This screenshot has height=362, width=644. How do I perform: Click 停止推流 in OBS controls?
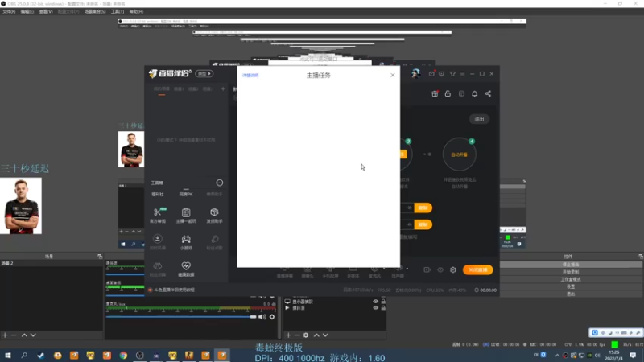(x=571, y=265)
